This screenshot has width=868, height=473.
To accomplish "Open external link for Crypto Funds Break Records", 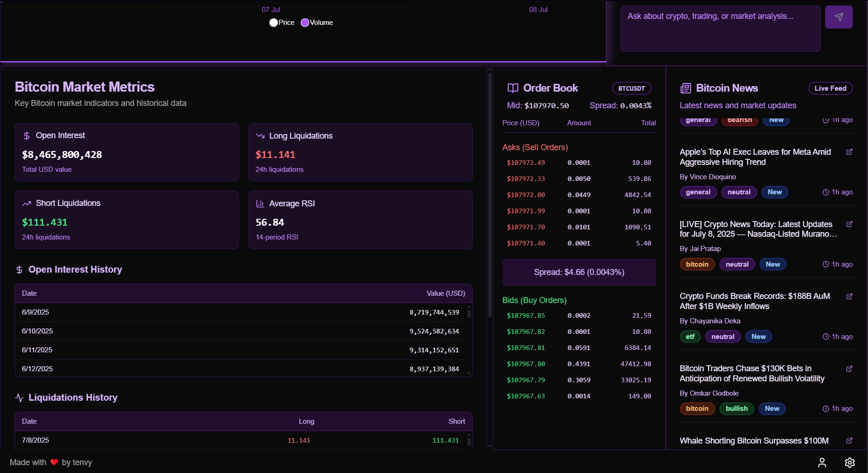I will tap(849, 296).
